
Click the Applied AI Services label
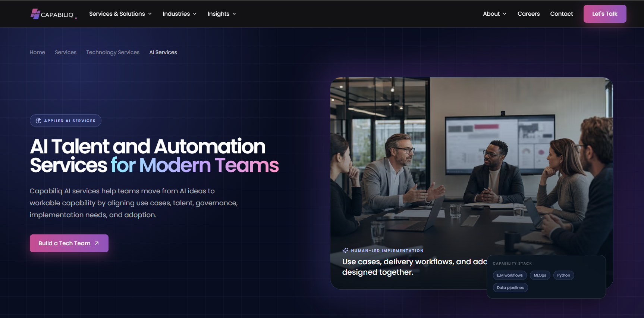(70, 121)
